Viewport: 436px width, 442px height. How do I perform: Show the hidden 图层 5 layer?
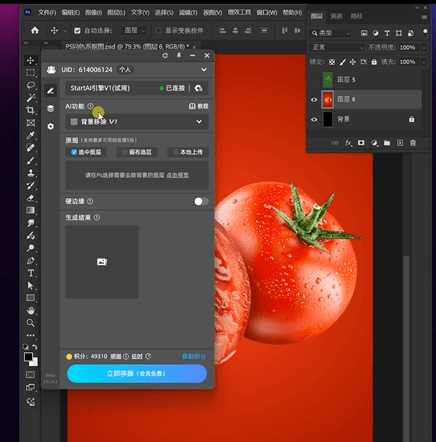tap(314, 80)
